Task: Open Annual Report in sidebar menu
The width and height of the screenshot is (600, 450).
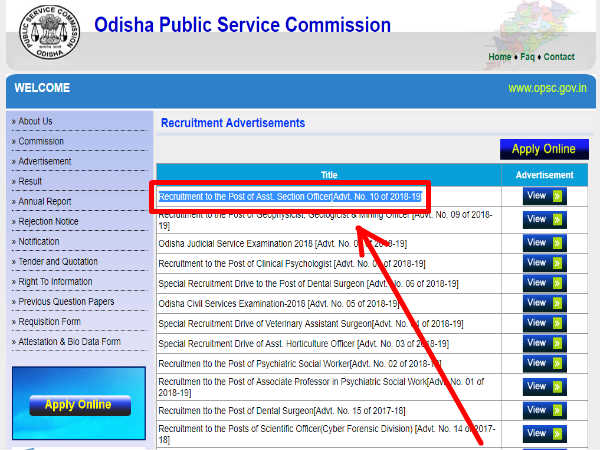Action: pos(45,201)
